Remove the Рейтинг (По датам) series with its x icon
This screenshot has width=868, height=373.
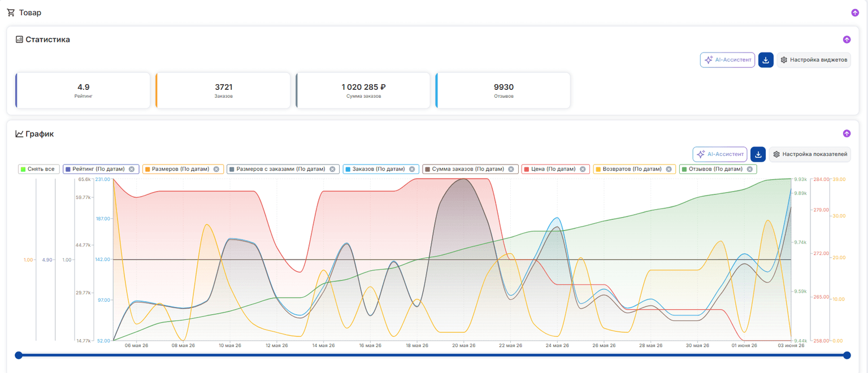(132, 169)
